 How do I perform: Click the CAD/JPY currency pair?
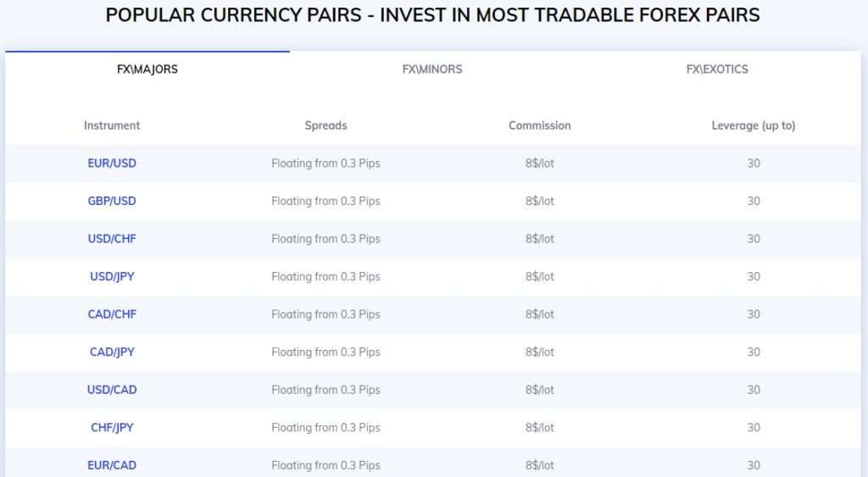pyautogui.click(x=112, y=352)
